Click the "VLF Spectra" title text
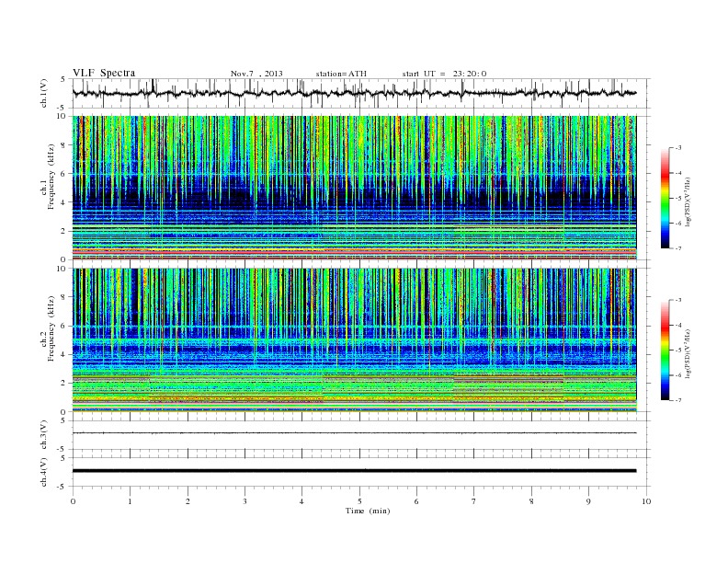This screenshot has height=563, width=728. point(104,73)
